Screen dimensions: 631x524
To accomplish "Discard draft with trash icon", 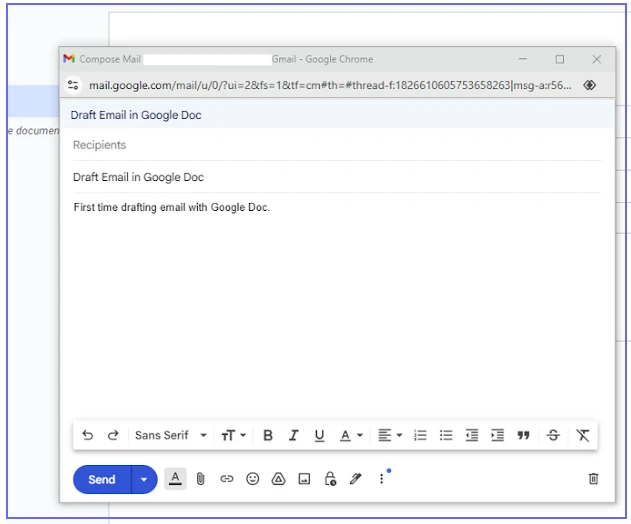I will coord(594,479).
